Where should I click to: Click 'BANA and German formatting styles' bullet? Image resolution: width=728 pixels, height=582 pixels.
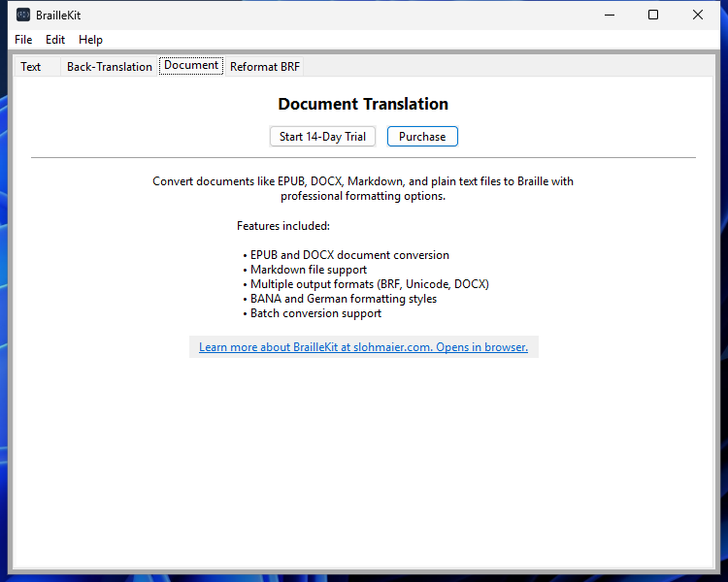click(340, 299)
